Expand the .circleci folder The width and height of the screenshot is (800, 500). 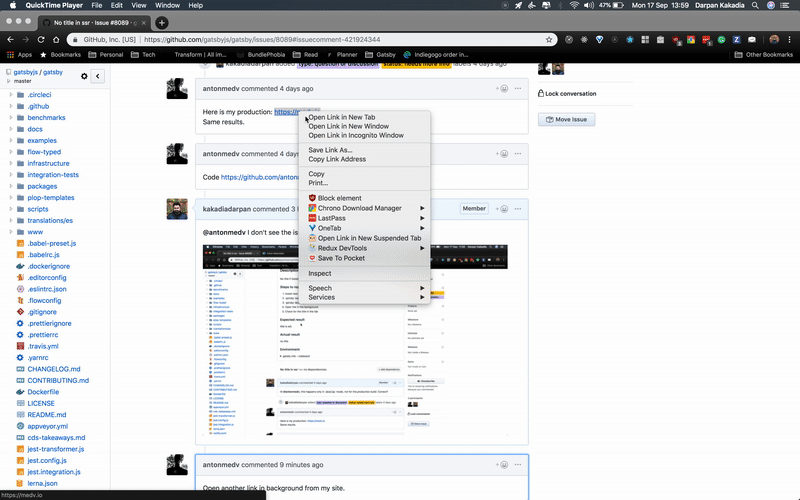pyautogui.click(x=11, y=94)
